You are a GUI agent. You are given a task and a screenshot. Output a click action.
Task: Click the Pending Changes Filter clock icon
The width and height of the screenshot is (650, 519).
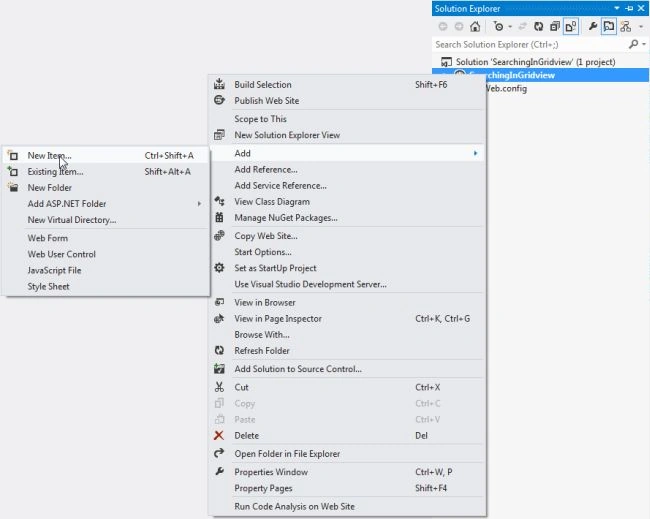click(498, 27)
